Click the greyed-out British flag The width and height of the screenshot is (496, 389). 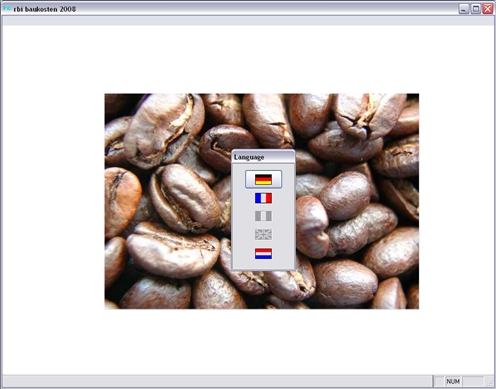coord(263,235)
